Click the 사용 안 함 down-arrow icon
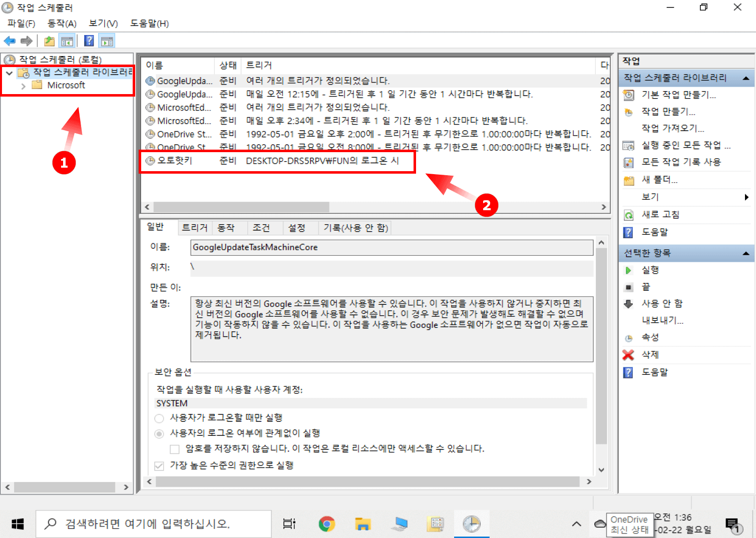The image size is (756, 538). point(628,304)
